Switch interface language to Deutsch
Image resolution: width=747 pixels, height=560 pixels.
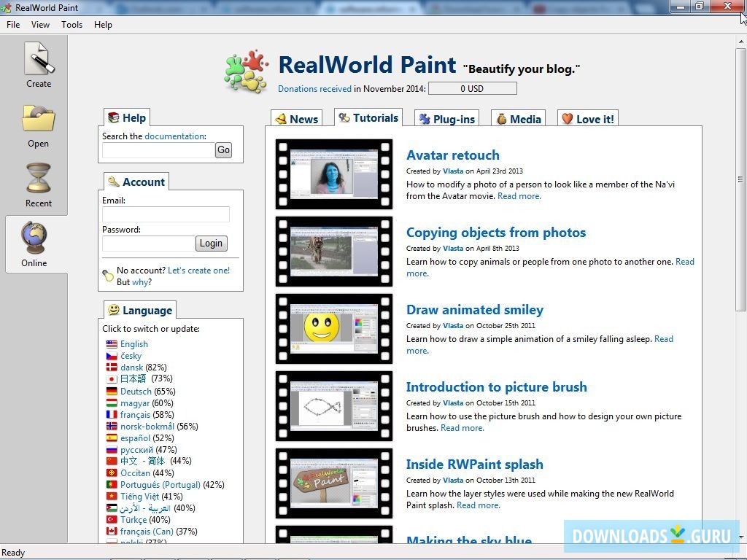pos(136,391)
